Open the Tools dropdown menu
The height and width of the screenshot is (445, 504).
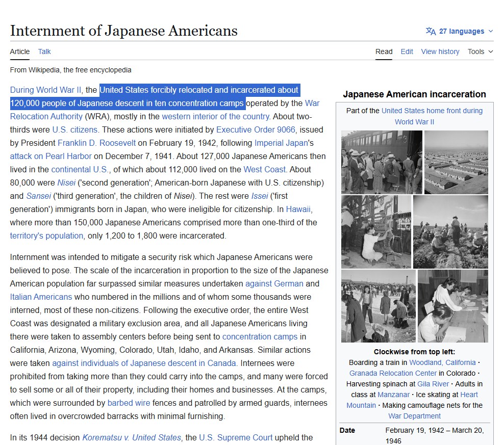pos(480,51)
